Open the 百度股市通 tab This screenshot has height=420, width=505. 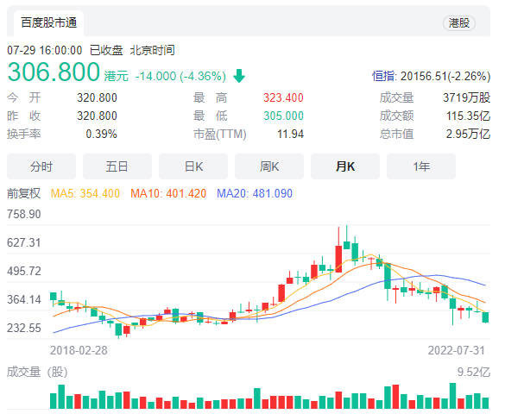tap(49, 22)
